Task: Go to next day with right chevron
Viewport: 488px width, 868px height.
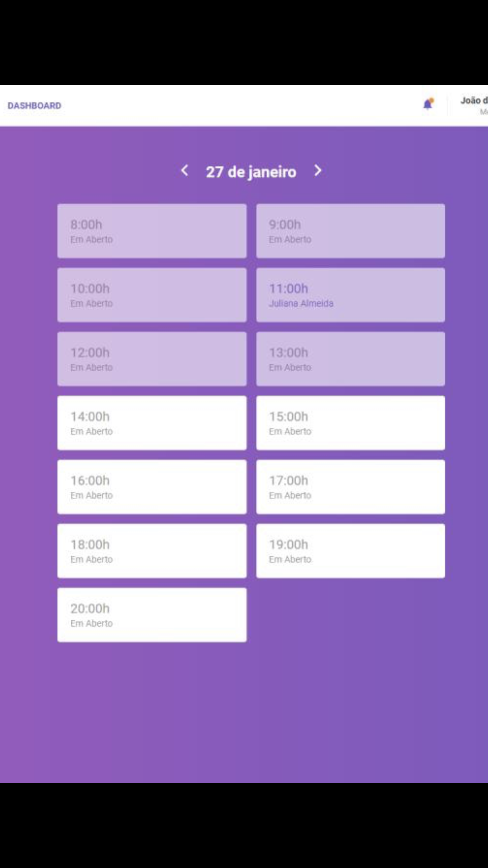Action: pos(318,171)
